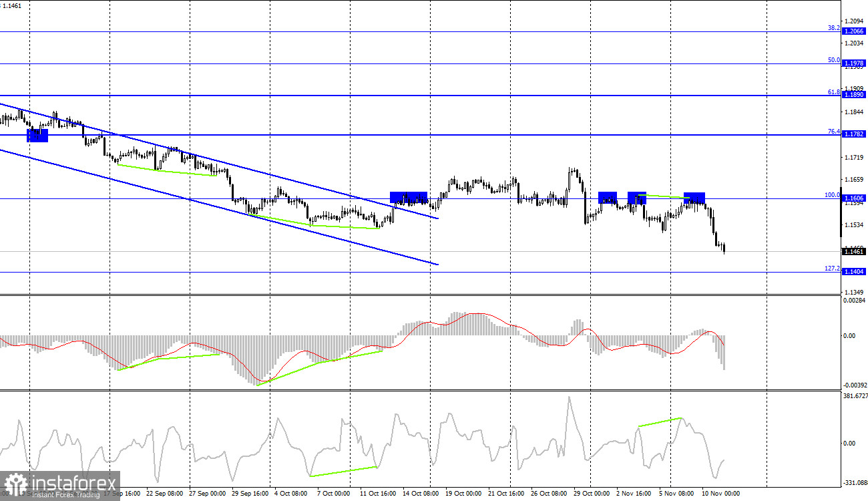Select the 19 Oct 00:00 time label
The height and width of the screenshot is (501, 868).
click(x=463, y=494)
